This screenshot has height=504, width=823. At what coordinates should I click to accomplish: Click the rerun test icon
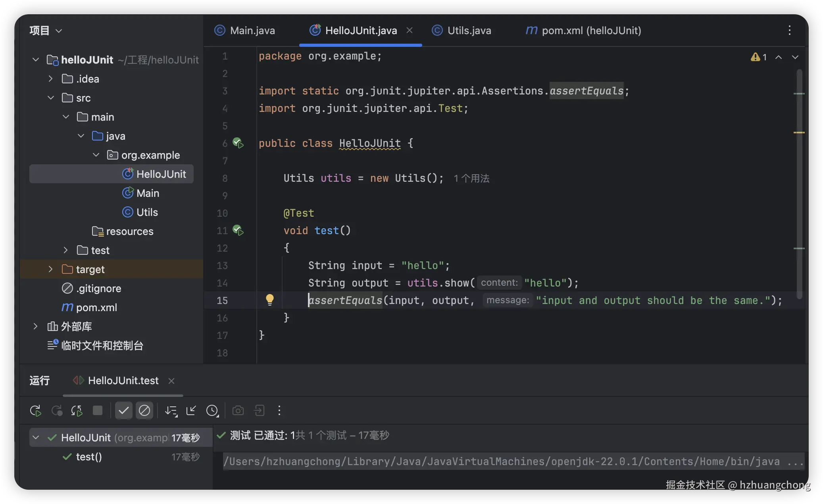click(35, 410)
